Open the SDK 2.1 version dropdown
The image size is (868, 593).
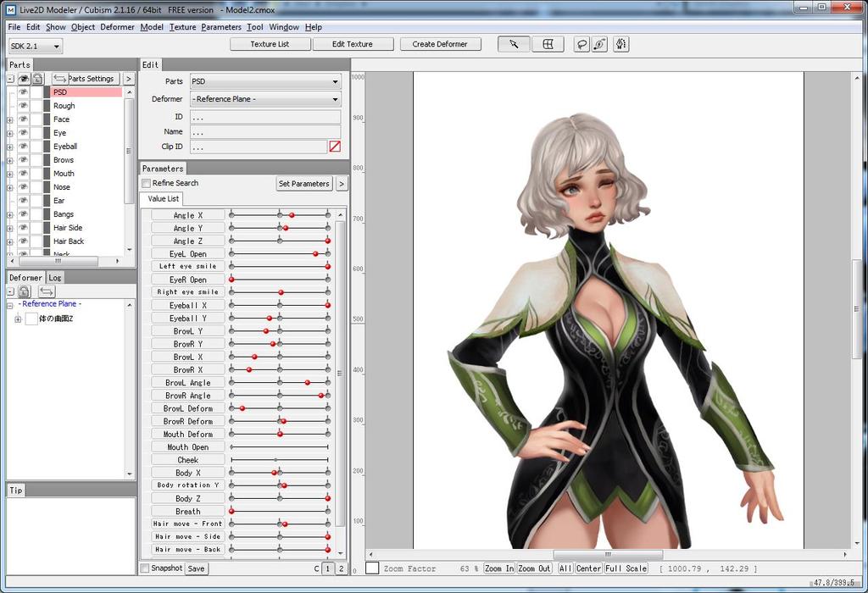coord(36,47)
